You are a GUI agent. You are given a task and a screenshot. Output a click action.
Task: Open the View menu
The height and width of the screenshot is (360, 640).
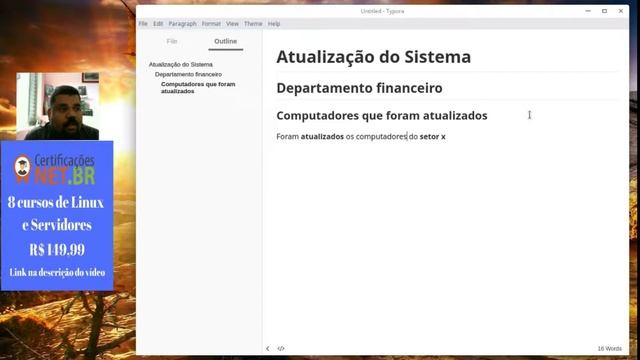(x=232, y=24)
